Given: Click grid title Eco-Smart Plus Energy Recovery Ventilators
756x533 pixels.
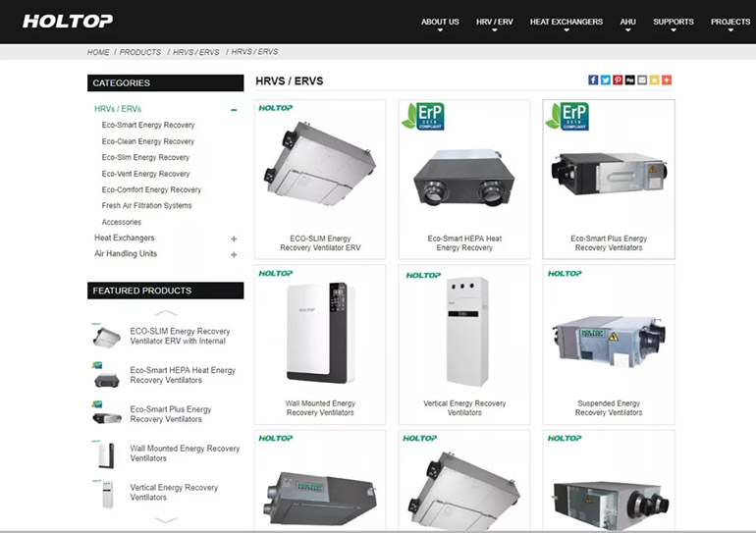Looking at the screenshot, I should coord(609,242).
